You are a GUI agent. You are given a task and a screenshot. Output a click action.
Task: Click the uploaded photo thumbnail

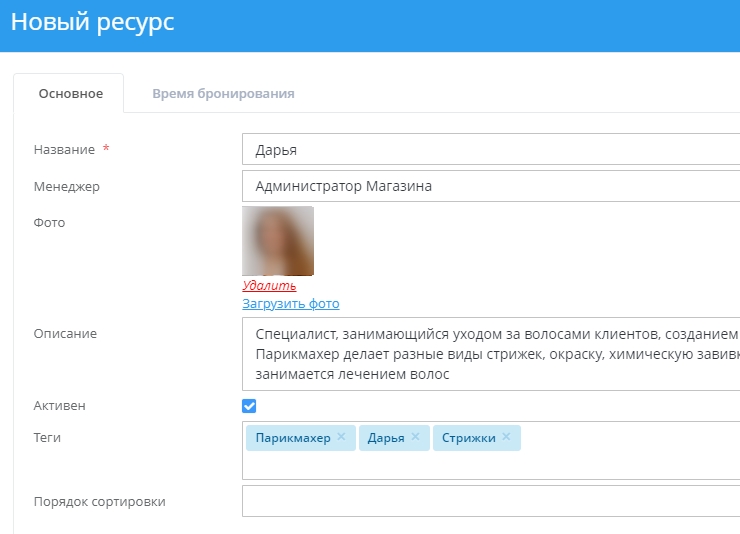(x=278, y=241)
